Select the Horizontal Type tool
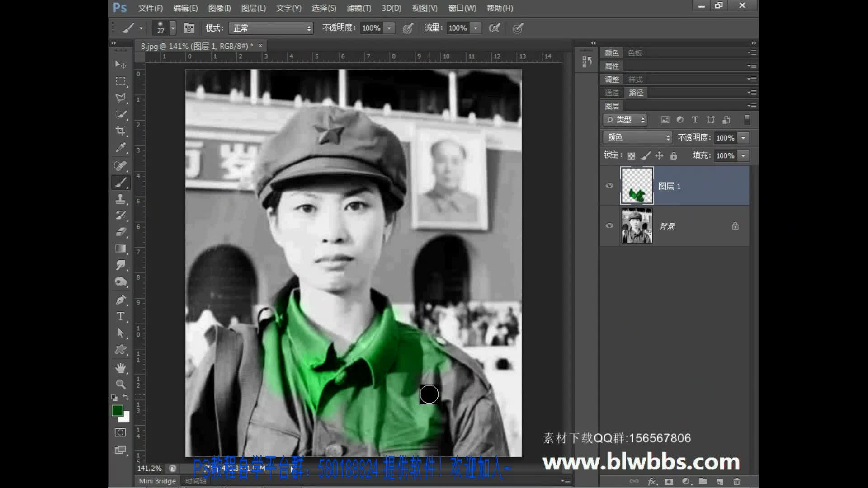The height and width of the screenshot is (488, 868). pyautogui.click(x=120, y=316)
